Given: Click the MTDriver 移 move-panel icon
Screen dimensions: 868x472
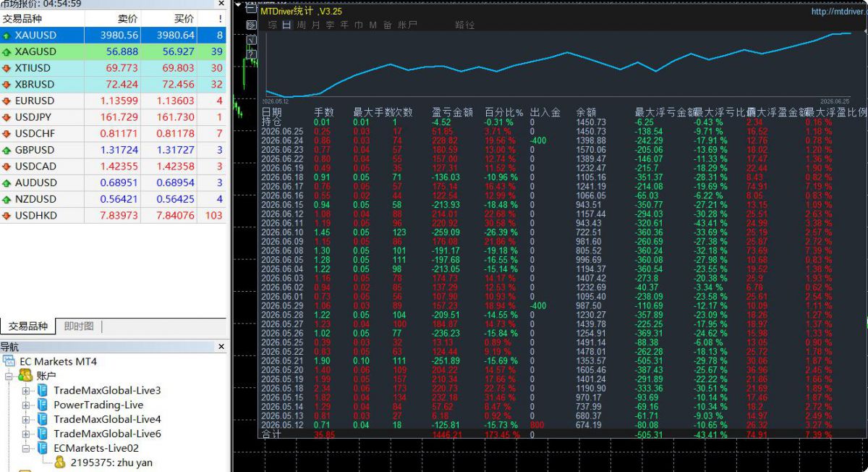Looking at the screenshot, I should click(251, 25).
